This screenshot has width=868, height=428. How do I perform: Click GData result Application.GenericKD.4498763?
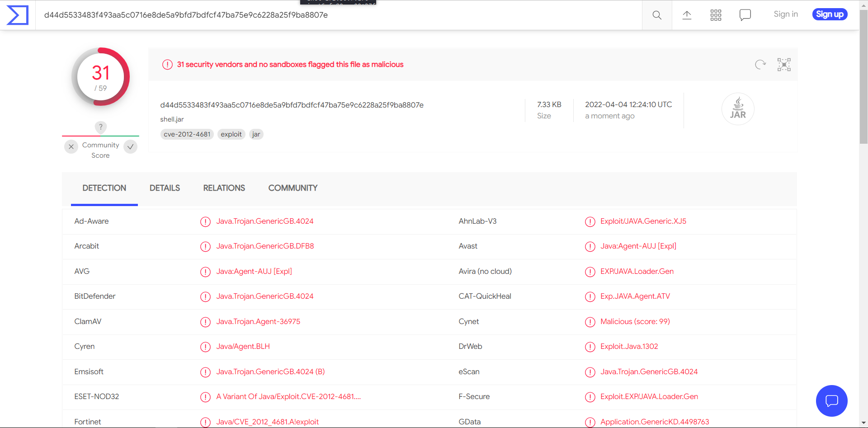tap(655, 422)
